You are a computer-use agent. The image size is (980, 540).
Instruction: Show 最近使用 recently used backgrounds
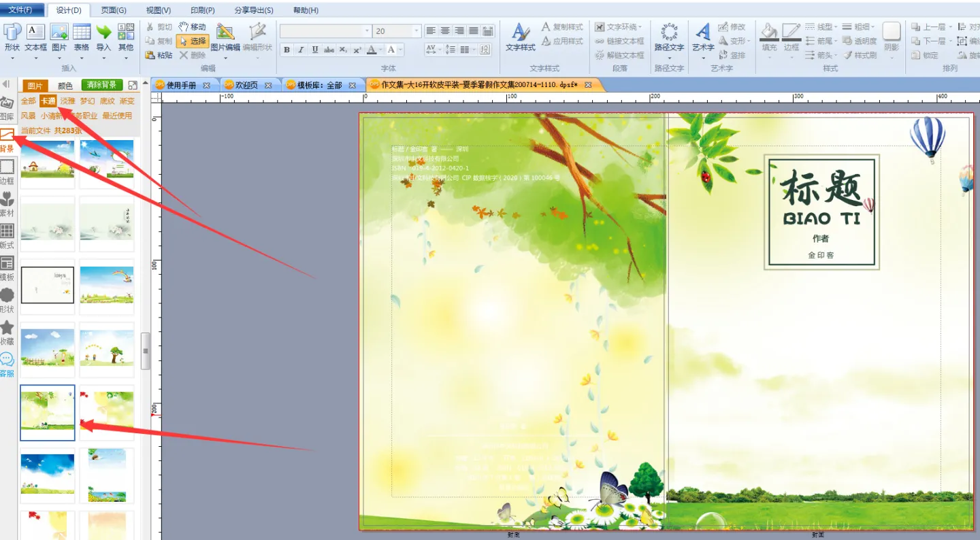click(117, 116)
